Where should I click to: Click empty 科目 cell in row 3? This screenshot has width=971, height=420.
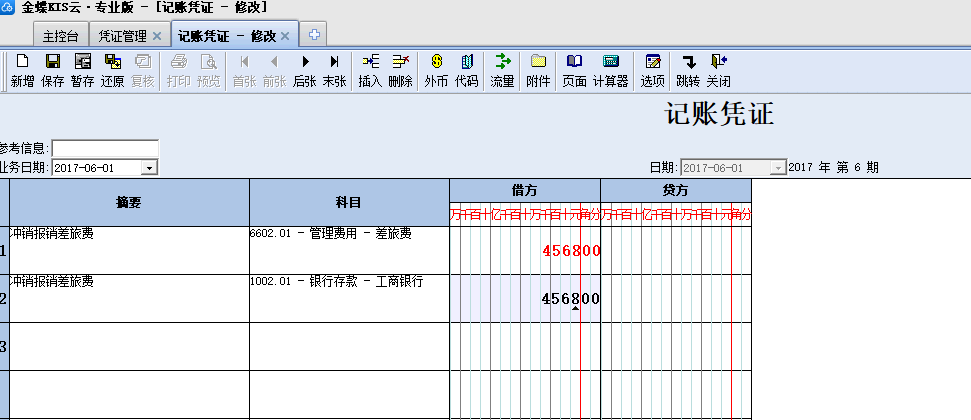[x=349, y=346]
